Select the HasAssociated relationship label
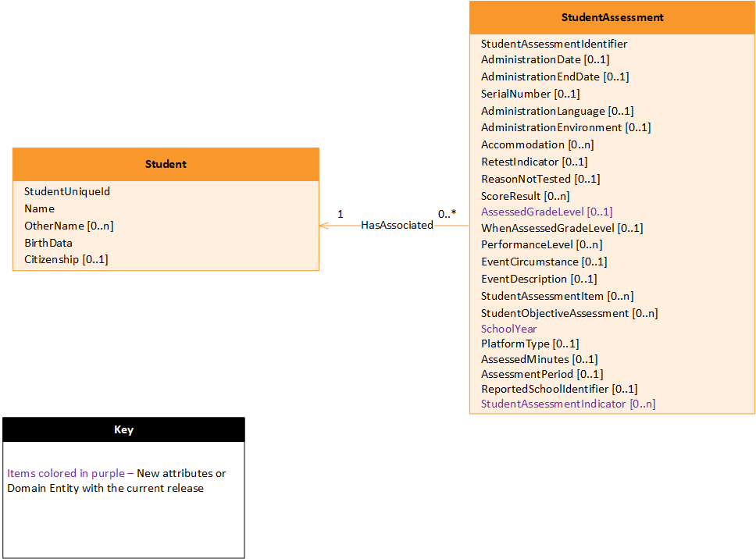Screen dimensions: 756x559 (398, 225)
